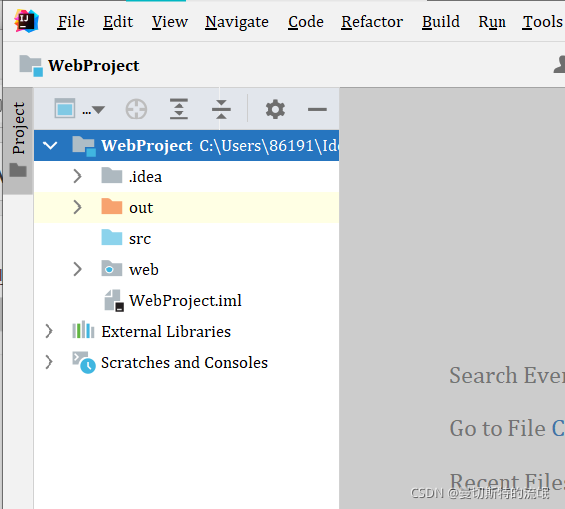This screenshot has width=565, height=509.
Task: Select the WebProject root tree row
Action: (x=187, y=146)
